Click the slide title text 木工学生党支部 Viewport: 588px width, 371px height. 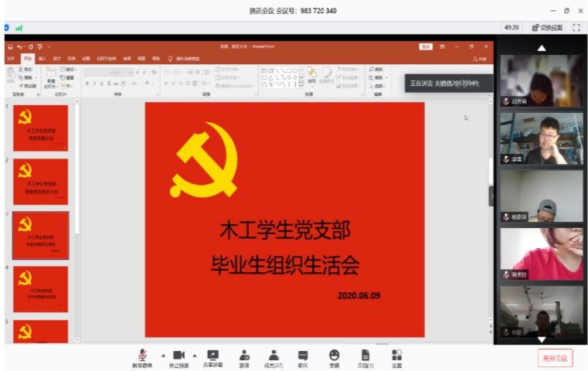coord(285,230)
